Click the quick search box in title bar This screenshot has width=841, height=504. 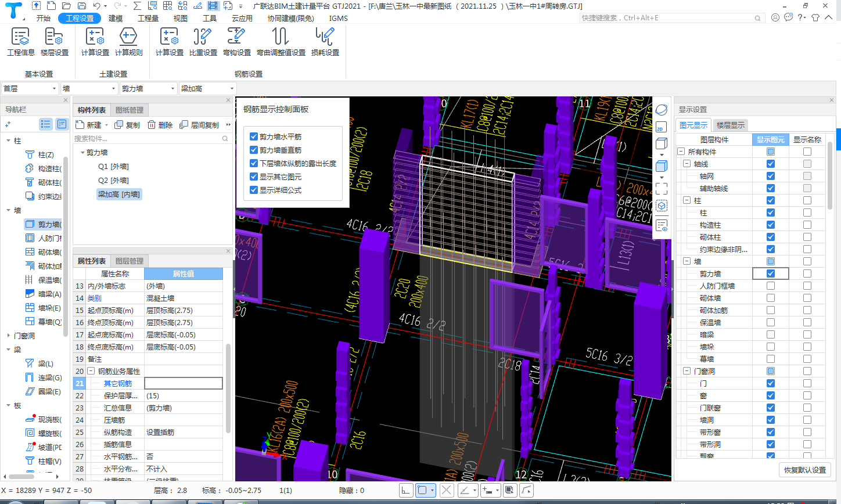672,18
